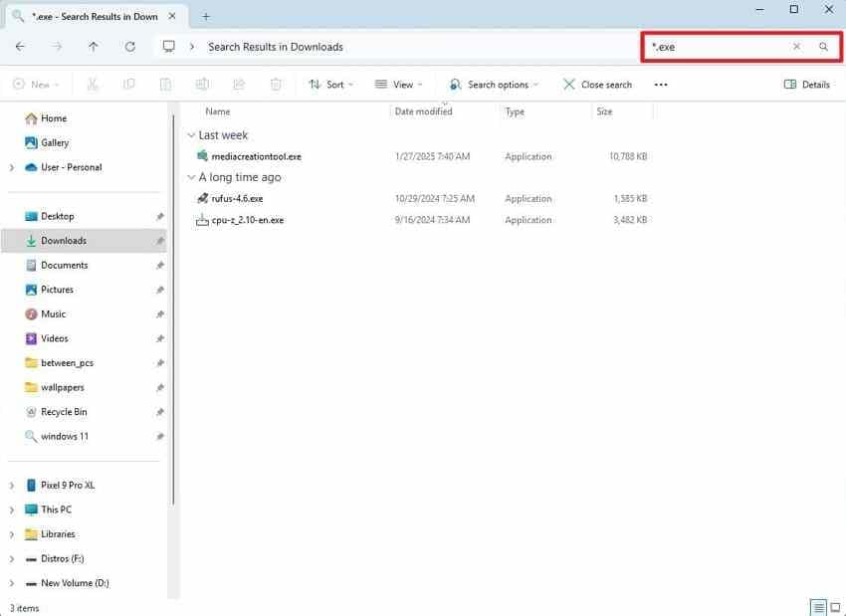846x616 pixels.
Task: Go up one folder level
Action: [94, 47]
